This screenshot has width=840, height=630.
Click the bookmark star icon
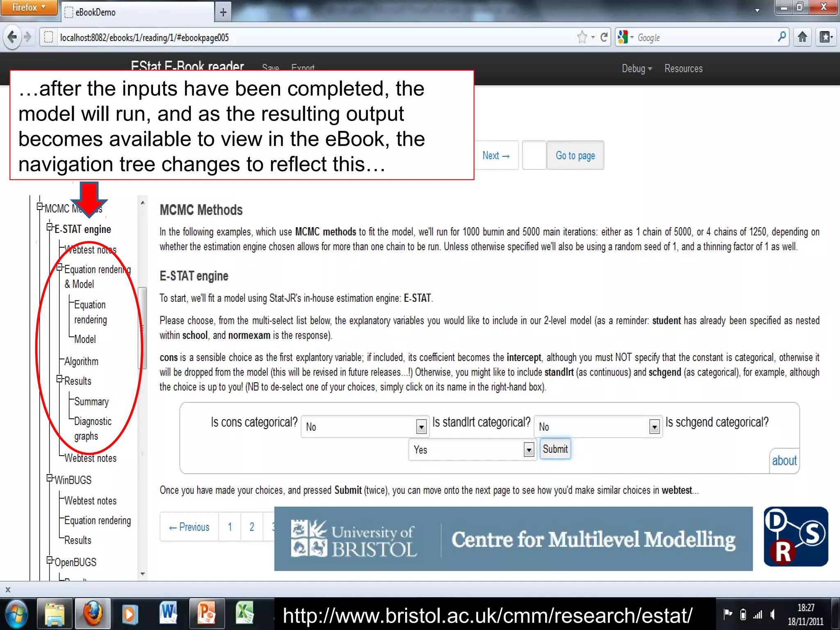582,37
